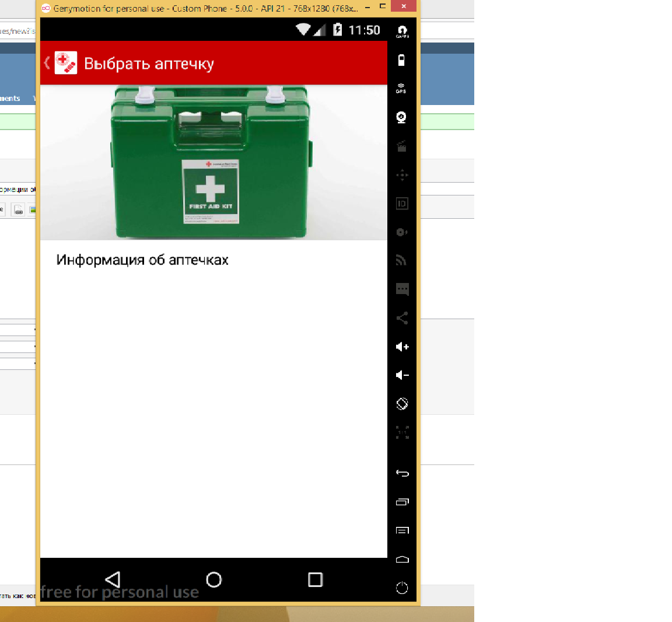Rotate the emulator screen

click(x=402, y=404)
